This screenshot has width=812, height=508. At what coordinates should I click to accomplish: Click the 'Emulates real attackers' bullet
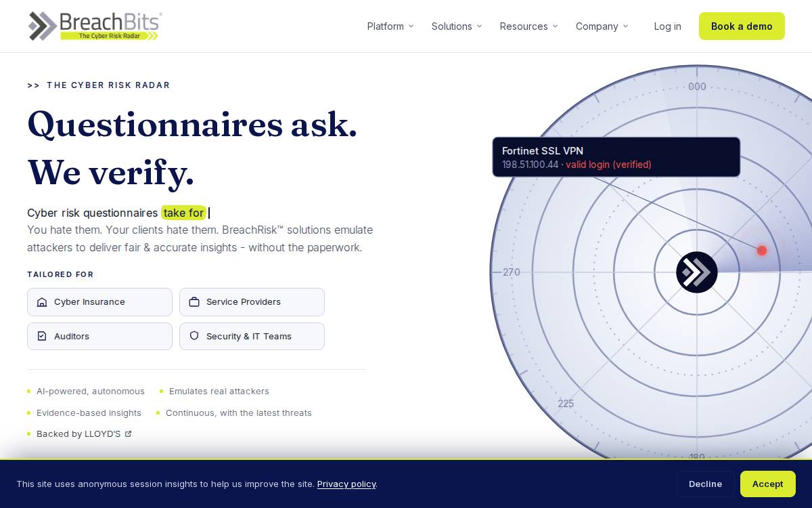pos(219,391)
